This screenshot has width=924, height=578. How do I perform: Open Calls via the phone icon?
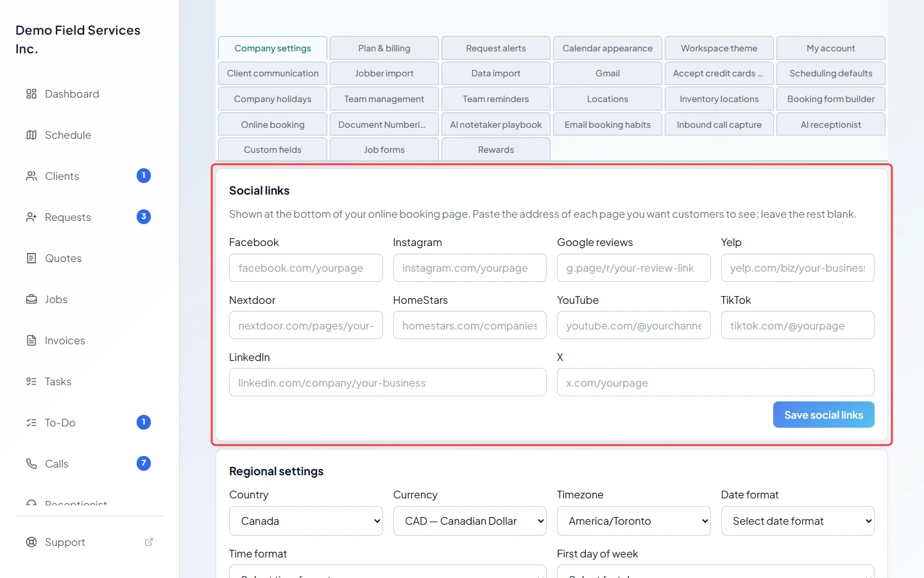(x=31, y=464)
